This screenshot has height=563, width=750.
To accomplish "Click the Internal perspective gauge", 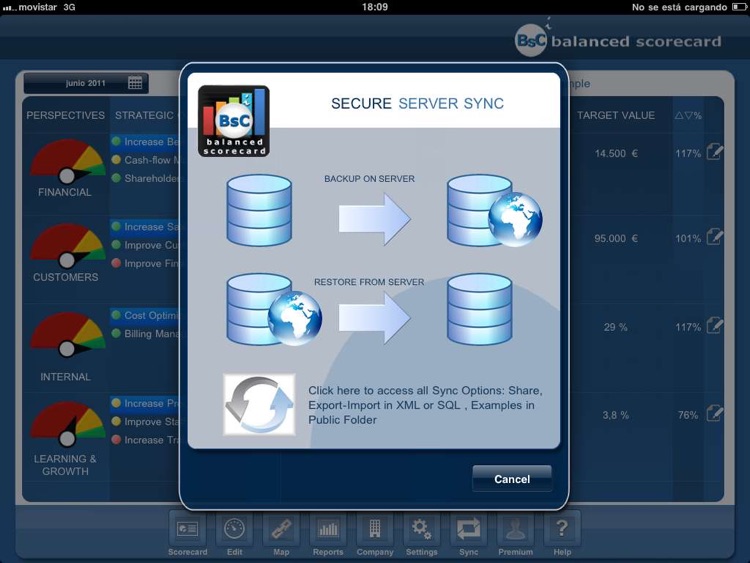I will (x=67, y=335).
